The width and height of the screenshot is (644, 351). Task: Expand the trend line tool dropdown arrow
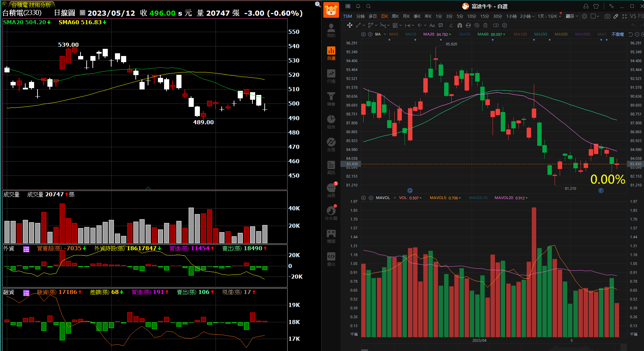point(364,25)
